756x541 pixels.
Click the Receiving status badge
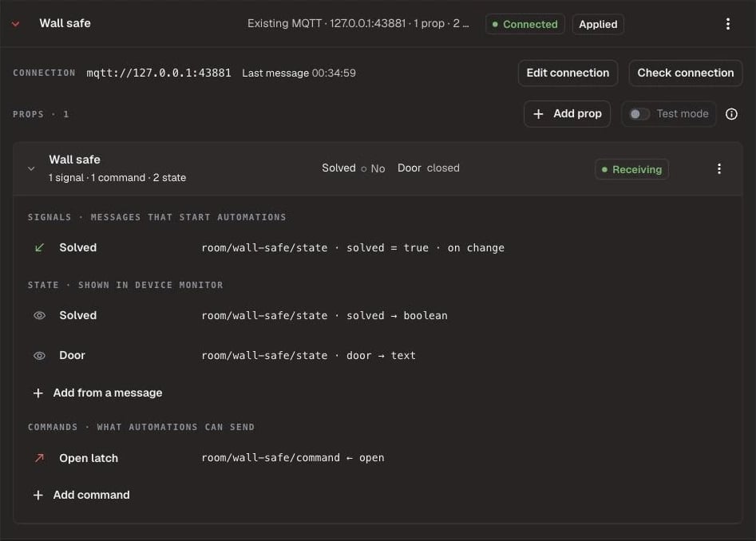coord(631,169)
